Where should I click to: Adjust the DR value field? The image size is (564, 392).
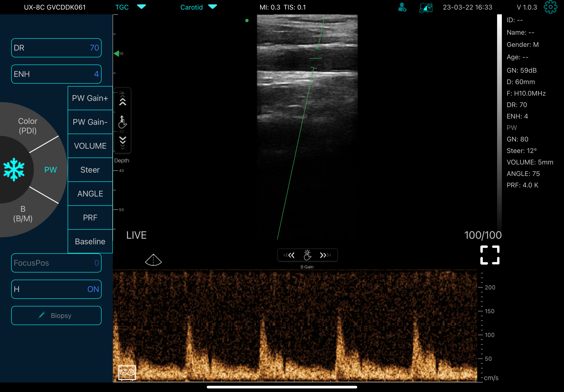56,48
